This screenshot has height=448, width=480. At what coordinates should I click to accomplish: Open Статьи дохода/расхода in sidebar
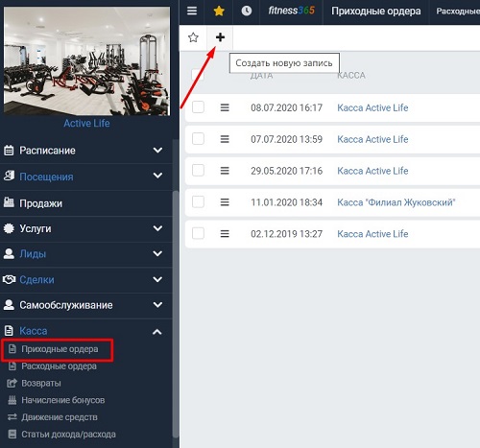coord(68,435)
